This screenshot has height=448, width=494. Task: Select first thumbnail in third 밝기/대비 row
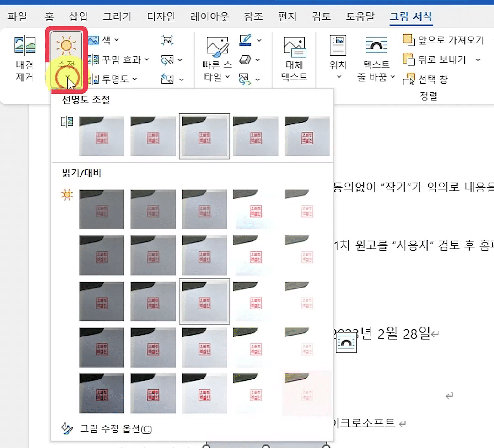[102, 301]
